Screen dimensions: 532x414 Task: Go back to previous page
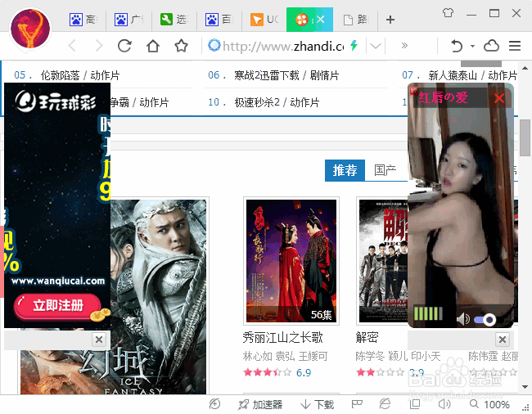pos(72,46)
